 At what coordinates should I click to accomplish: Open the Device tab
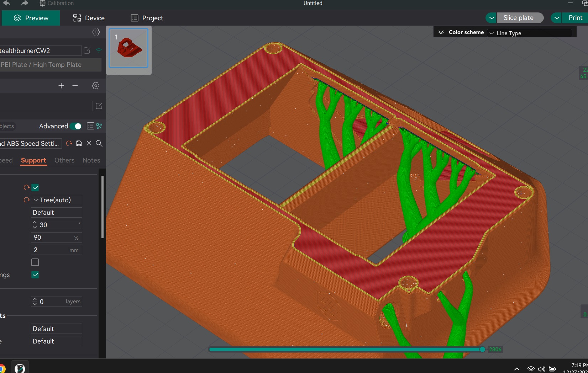click(89, 18)
